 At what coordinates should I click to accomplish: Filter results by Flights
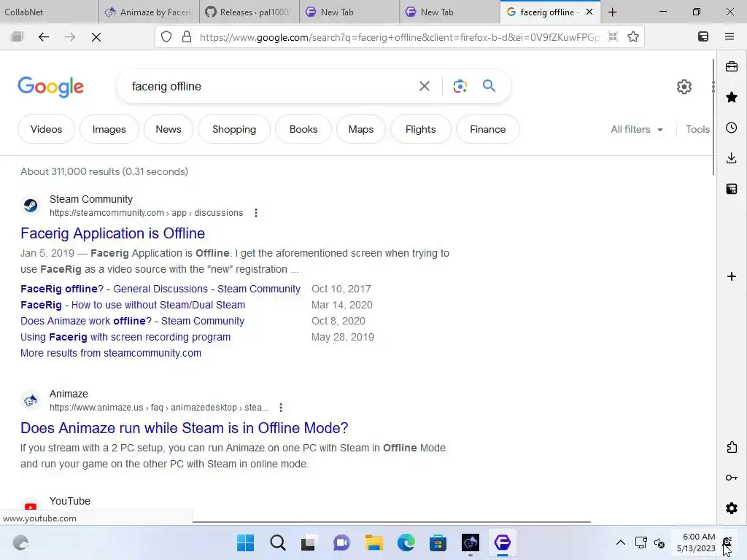tap(420, 129)
